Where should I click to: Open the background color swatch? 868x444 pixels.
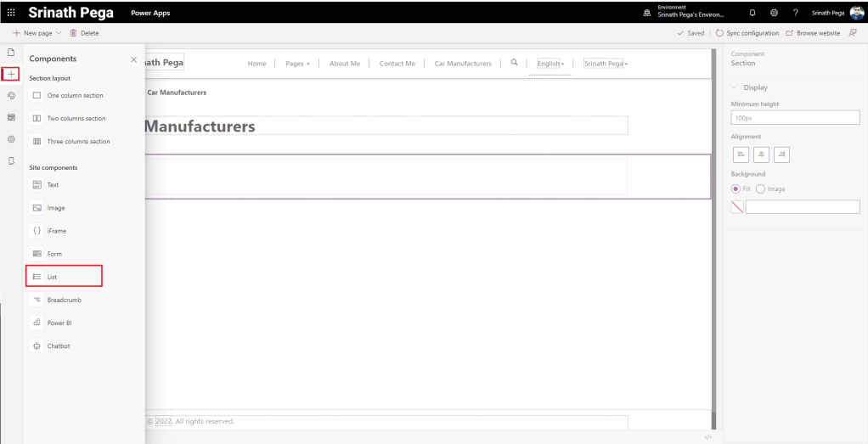(x=737, y=206)
